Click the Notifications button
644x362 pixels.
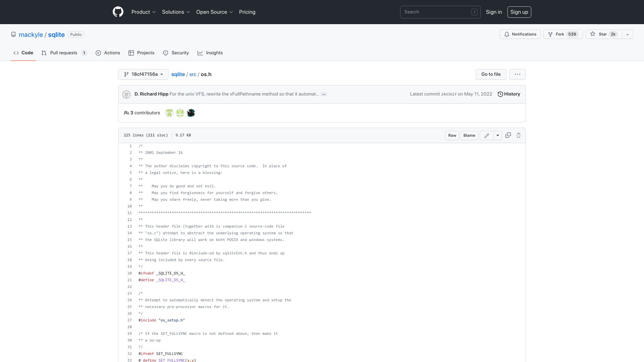pos(520,34)
